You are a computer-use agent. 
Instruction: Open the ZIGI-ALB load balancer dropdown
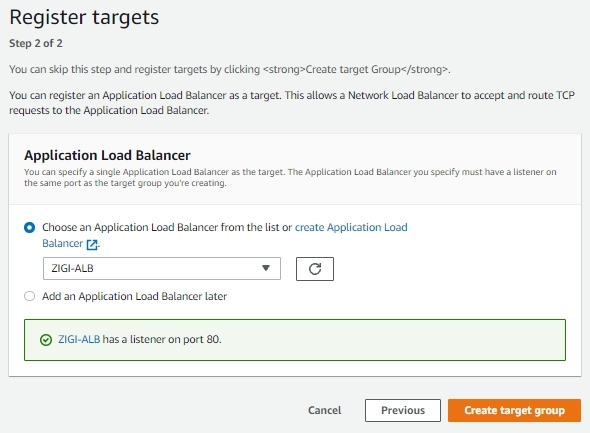point(162,268)
